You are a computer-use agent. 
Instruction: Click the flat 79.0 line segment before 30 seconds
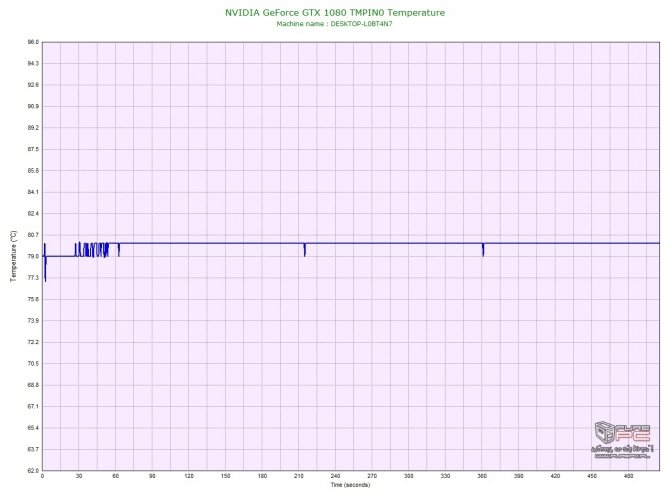point(61,256)
